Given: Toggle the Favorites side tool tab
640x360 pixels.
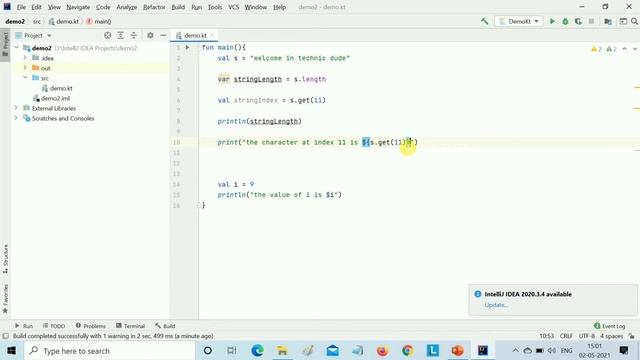Looking at the screenshot, I should pyautogui.click(x=5, y=299).
